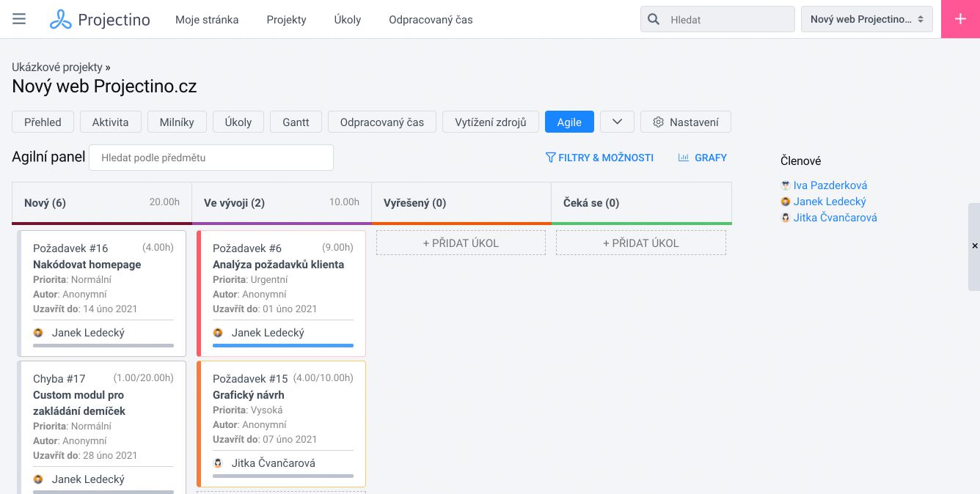Click Janek Ledecký's avatar in members list
This screenshot has width=980, height=494.
click(x=786, y=202)
